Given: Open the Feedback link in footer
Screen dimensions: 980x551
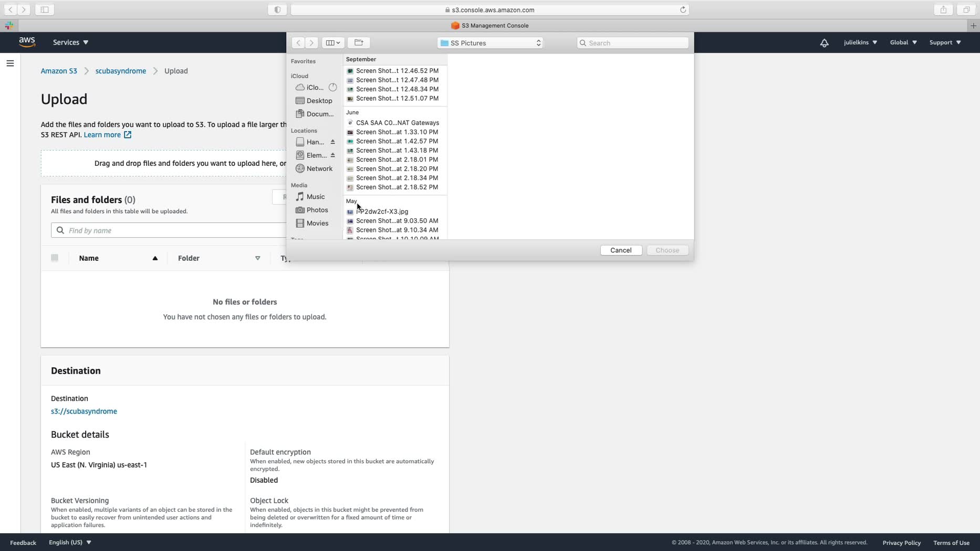Looking at the screenshot, I should (x=23, y=543).
